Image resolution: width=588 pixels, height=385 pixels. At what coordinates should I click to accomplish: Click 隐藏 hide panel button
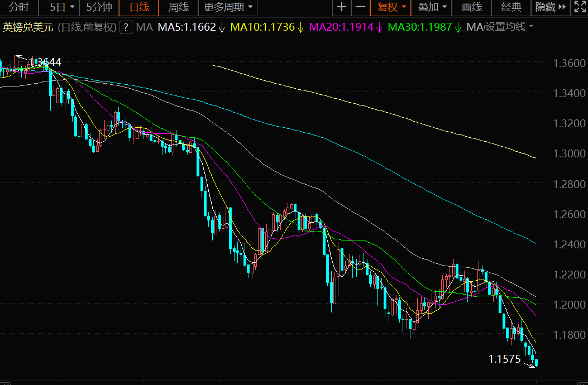pyautogui.click(x=551, y=7)
